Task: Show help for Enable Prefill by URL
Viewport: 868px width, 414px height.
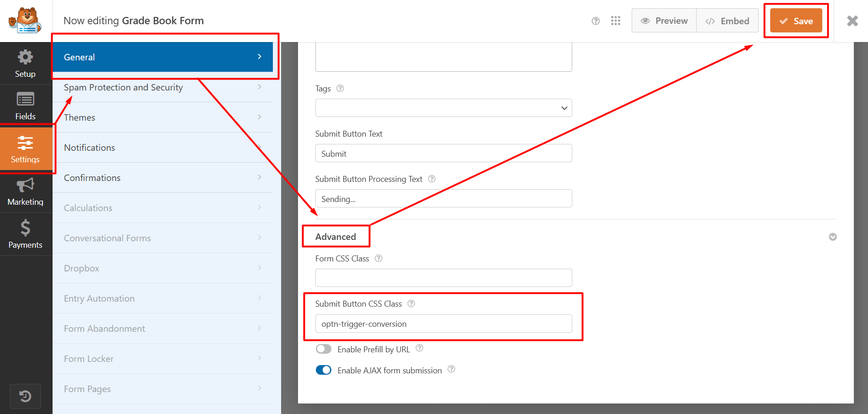Action: point(420,348)
